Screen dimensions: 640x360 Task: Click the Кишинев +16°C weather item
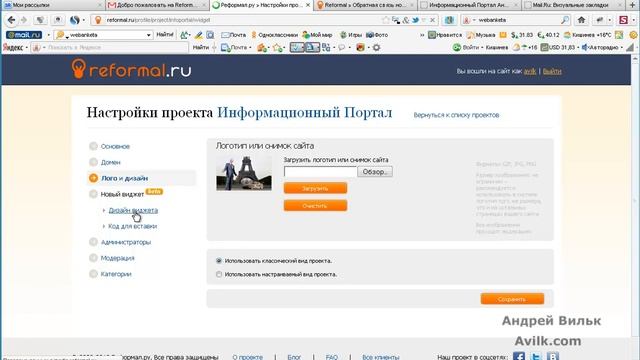[x=587, y=35]
